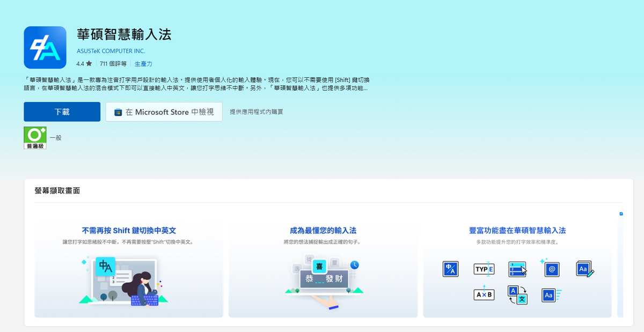Click the TYPE autocomplete feature icon
Viewport: 644px width, 332px height.
click(x=484, y=269)
